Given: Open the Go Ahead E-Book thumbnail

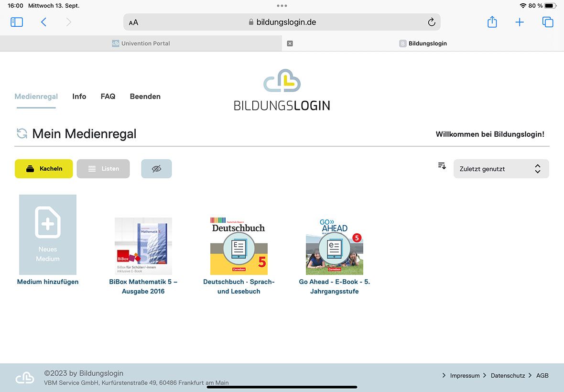Looking at the screenshot, I should [335, 247].
